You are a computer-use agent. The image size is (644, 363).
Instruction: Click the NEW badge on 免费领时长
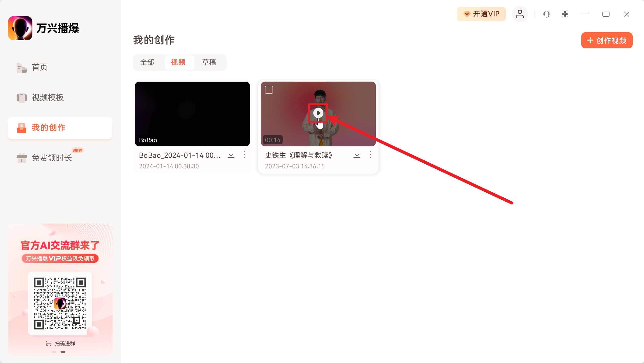[78, 150]
